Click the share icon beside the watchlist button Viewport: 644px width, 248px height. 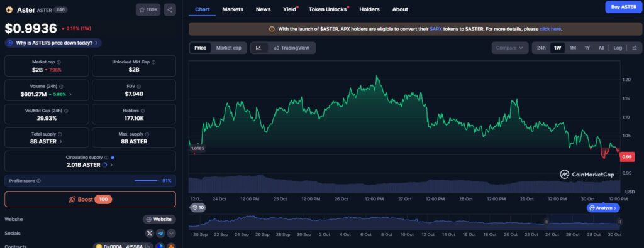(170, 9)
